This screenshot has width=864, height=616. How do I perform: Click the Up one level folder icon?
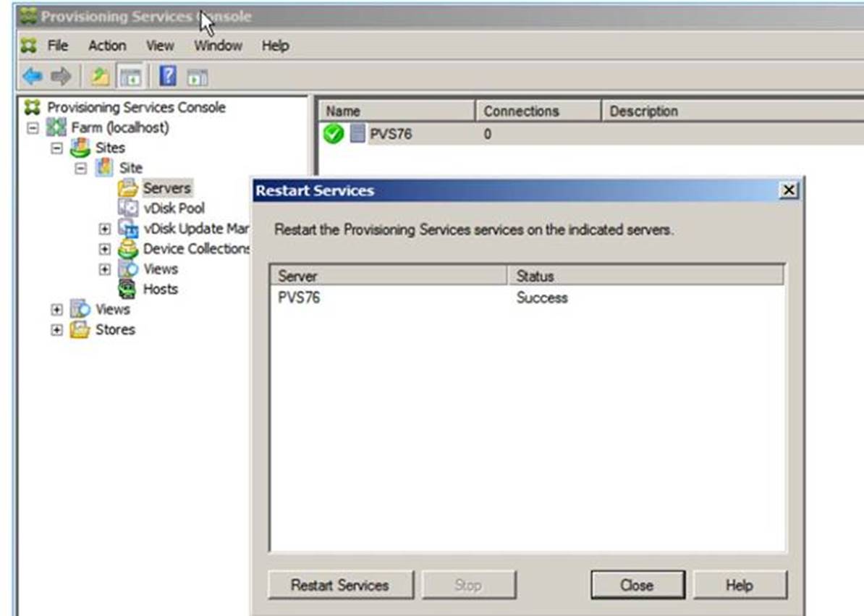99,76
